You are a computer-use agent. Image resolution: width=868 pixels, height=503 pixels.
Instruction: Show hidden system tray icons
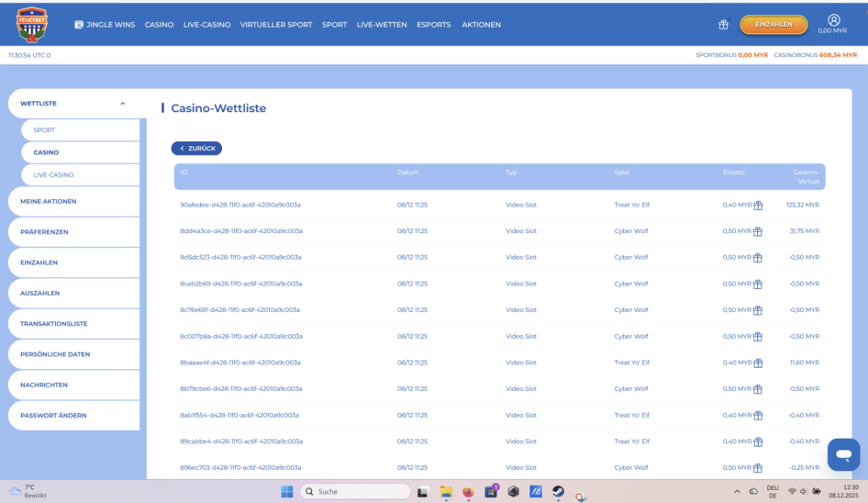pyautogui.click(x=737, y=492)
